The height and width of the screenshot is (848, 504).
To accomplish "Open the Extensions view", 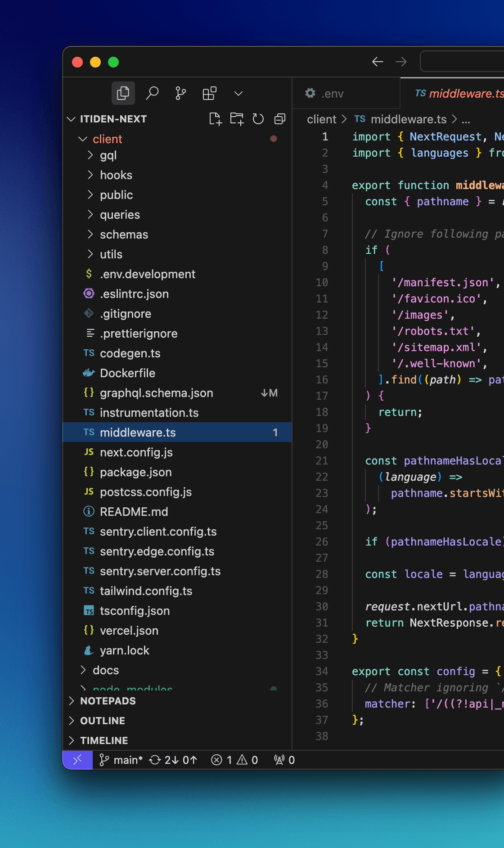I will (209, 93).
